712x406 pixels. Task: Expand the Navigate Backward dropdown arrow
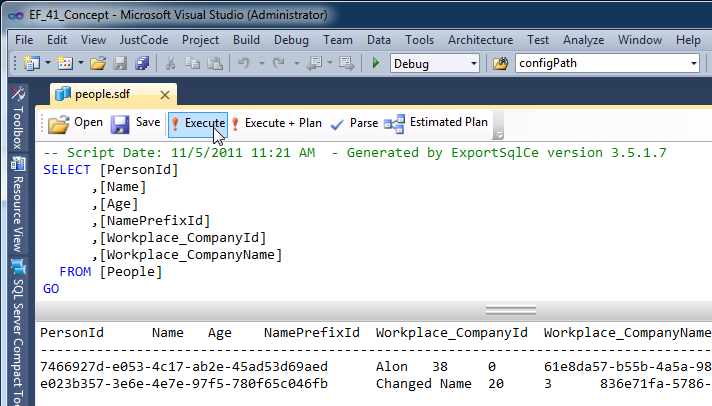(330, 63)
